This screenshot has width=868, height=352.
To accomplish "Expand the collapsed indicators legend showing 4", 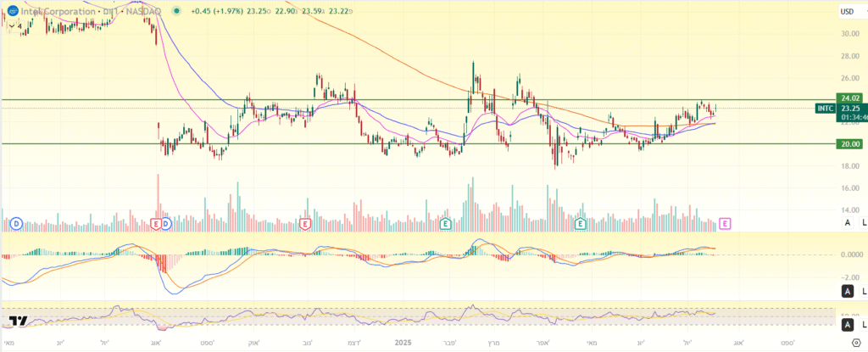I will [14, 25].
